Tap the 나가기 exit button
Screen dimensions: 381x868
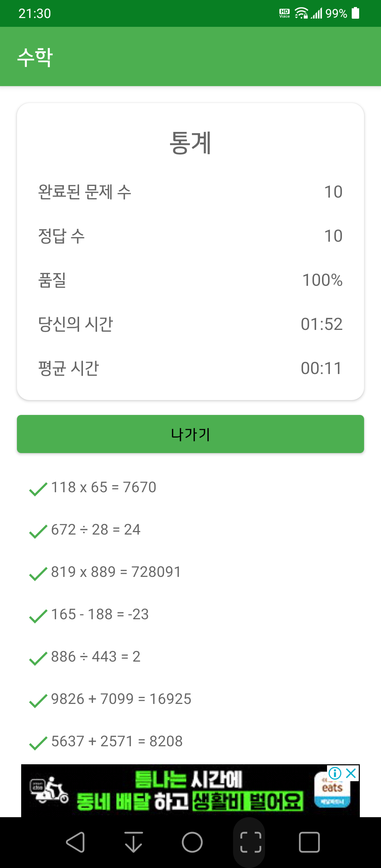(190, 434)
